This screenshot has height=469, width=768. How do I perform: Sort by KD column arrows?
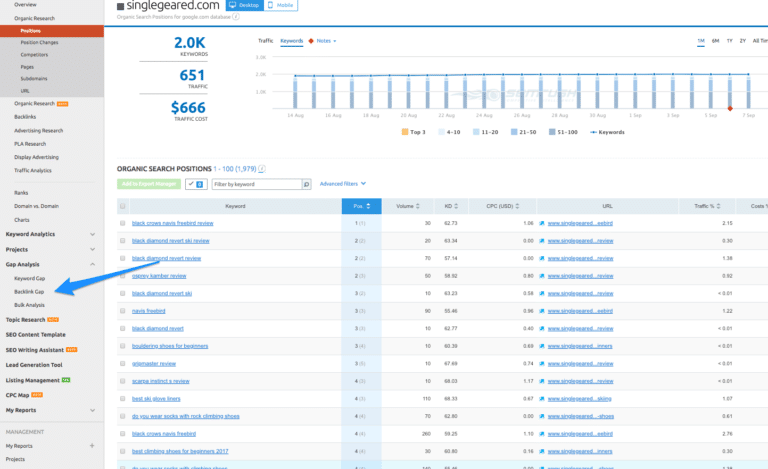(456, 206)
